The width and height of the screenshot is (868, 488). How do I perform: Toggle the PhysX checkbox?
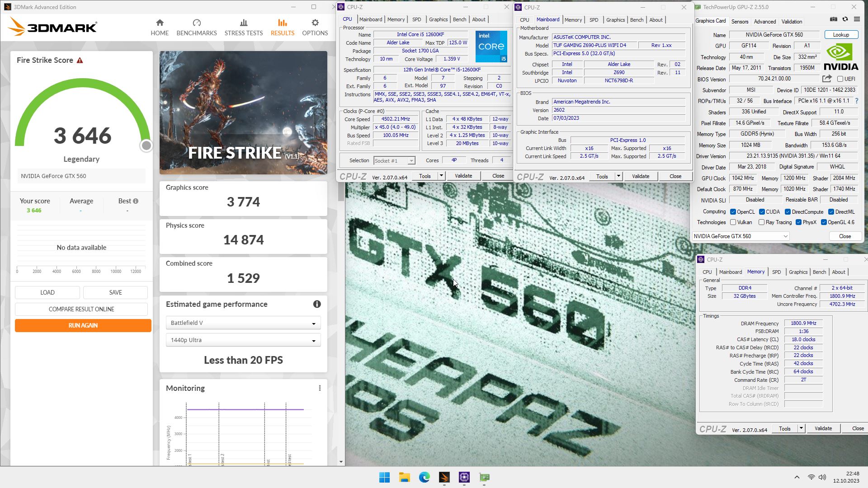(x=798, y=222)
